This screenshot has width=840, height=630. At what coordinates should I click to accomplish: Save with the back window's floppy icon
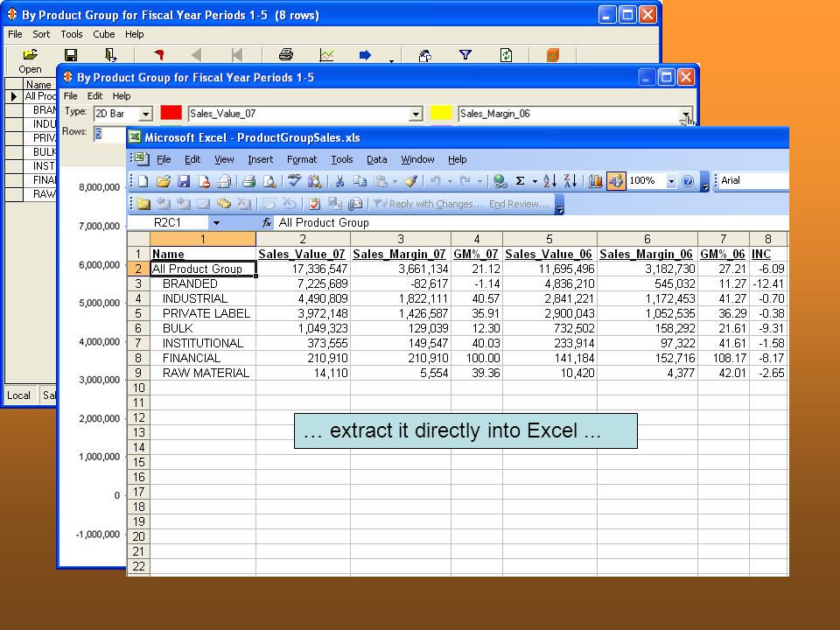(71, 54)
